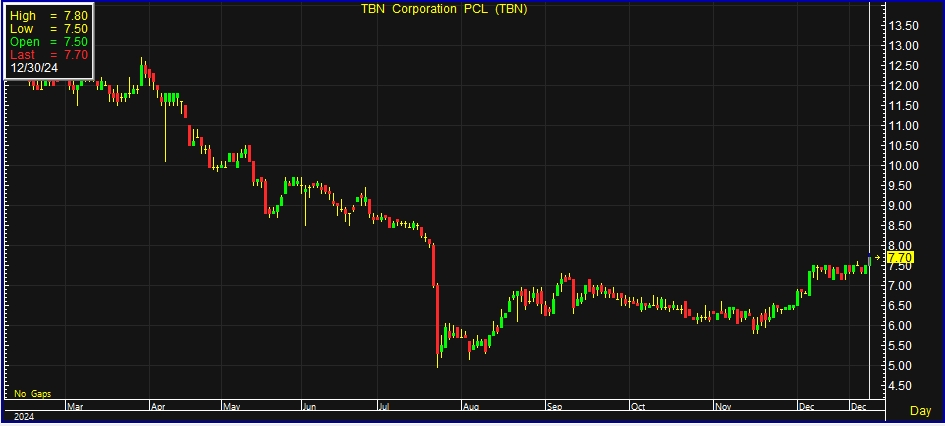The height and width of the screenshot is (426, 945).
Task: Click the High value in the quote box
Action: tap(76, 16)
